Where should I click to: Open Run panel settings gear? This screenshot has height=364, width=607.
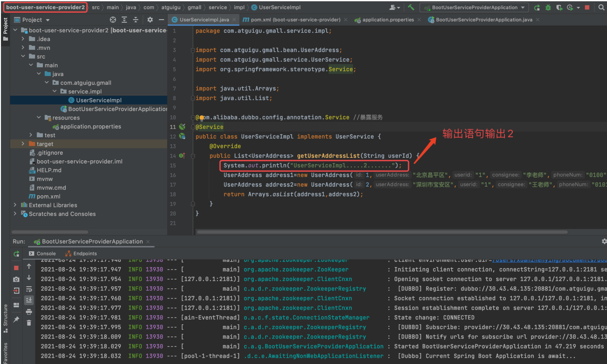(x=604, y=241)
